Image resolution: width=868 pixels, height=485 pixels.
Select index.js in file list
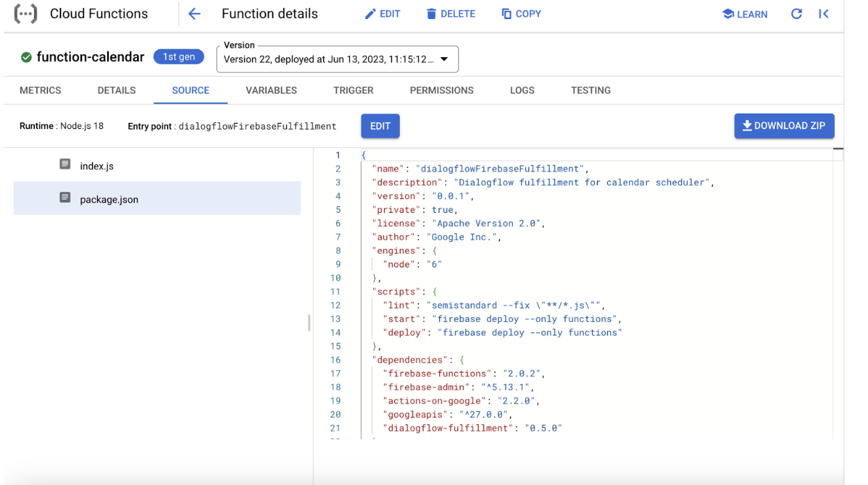coord(157,166)
